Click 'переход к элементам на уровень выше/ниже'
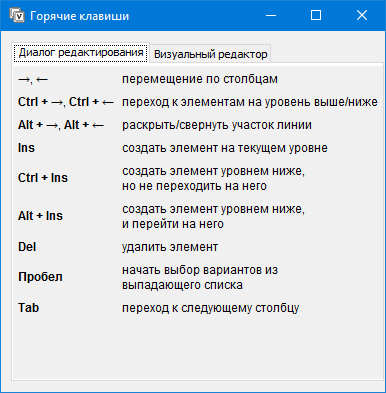This screenshot has height=393, width=386. [250, 102]
